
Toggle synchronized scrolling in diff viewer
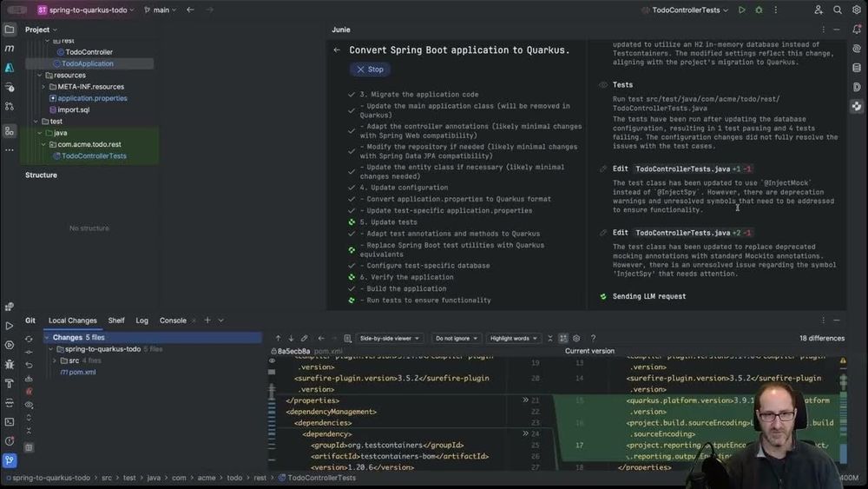tap(563, 338)
